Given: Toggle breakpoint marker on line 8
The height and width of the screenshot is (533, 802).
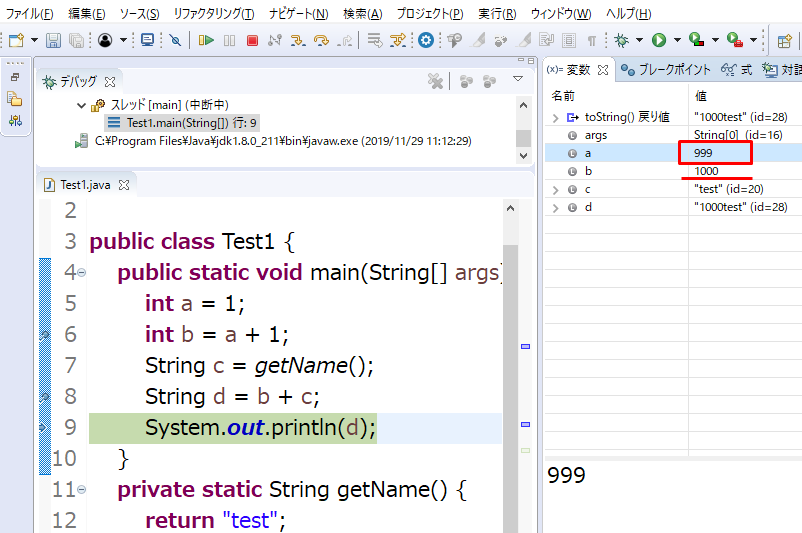Looking at the screenshot, I should point(44,397).
